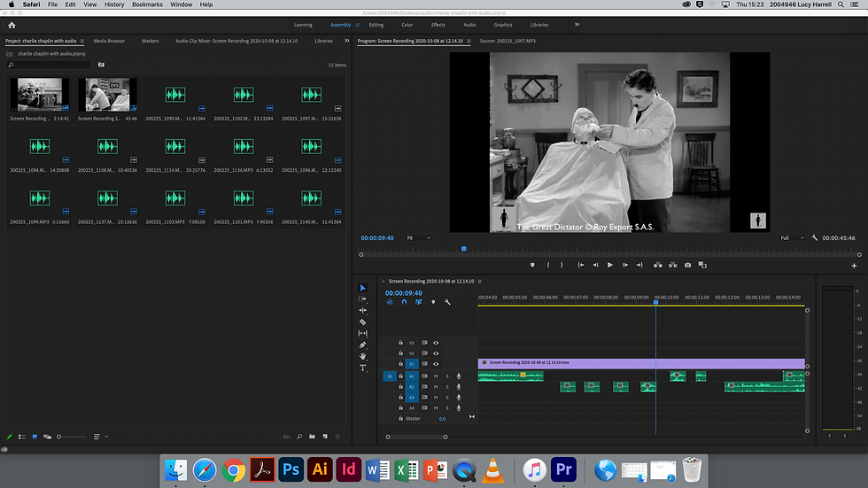Open timeline display settings wrench

[447, 302]
